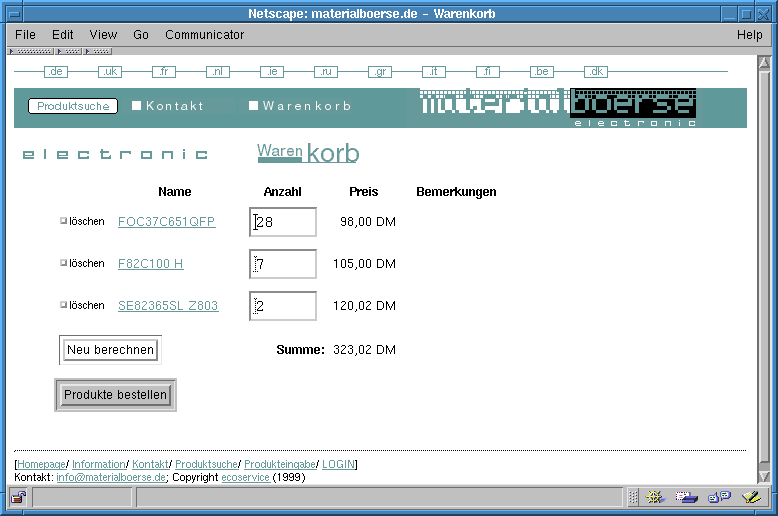Click the quantity field containing 28
Image resolution: width=778 pixels, height=516 pixels.
tap(284, 222)
